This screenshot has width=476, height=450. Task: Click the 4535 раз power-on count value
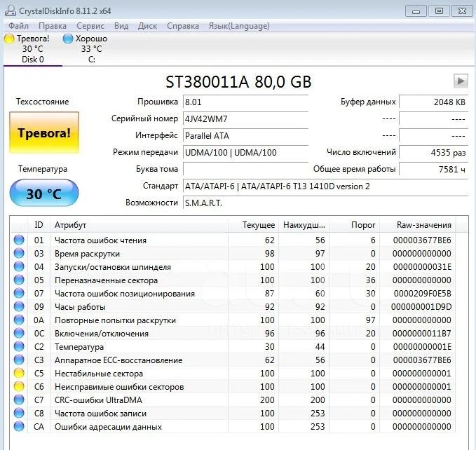(433, 152)
